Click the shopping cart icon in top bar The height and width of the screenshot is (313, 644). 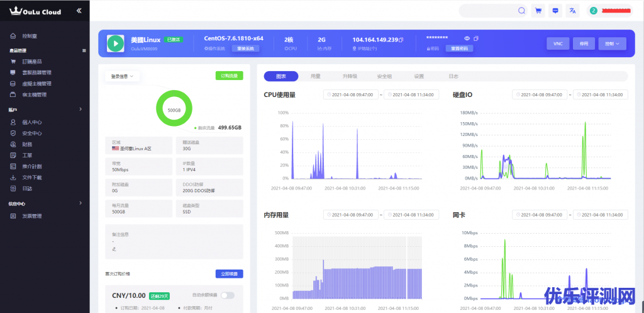(538, 11)
